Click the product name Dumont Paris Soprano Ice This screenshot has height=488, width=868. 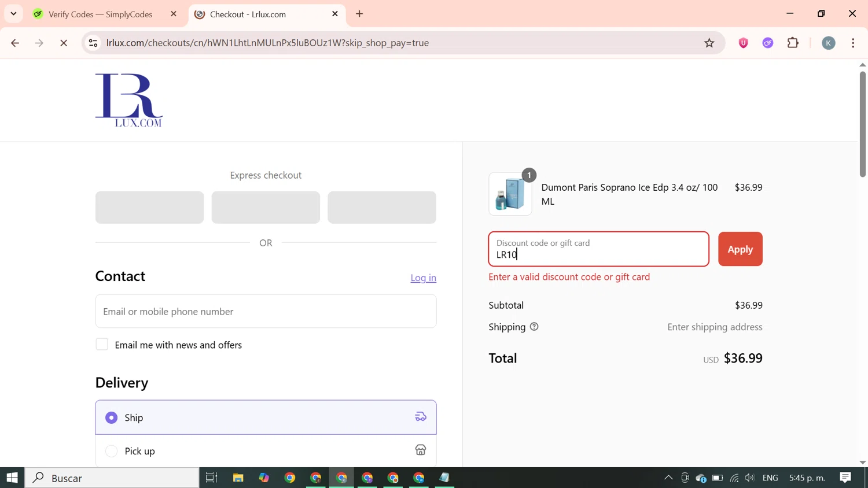pyautogui.click(x=630, y=194)
